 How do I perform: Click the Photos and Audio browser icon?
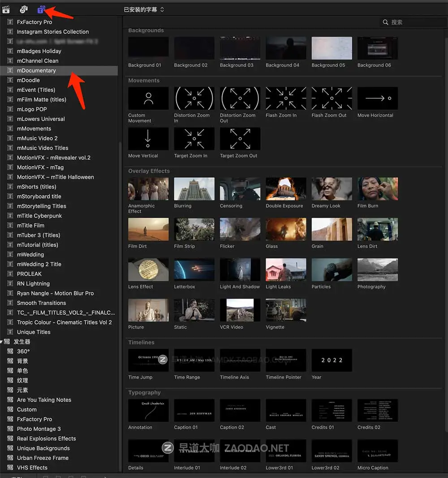pyautogui.click(x=23, y=9)
